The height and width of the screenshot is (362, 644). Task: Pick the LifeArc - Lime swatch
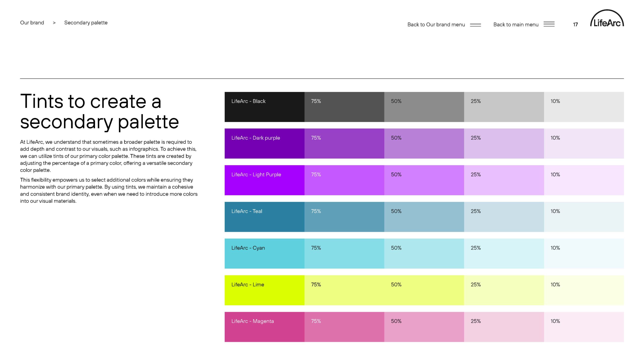click(x=264, y=290)
